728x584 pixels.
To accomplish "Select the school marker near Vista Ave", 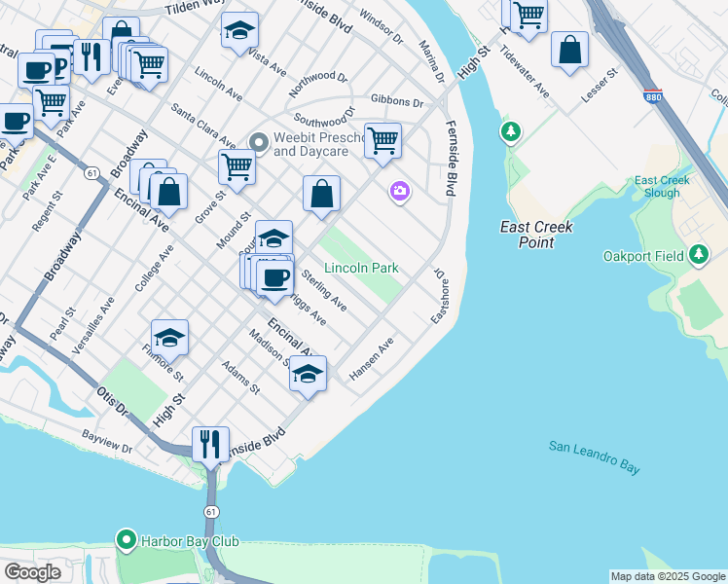I will [239, 31].
